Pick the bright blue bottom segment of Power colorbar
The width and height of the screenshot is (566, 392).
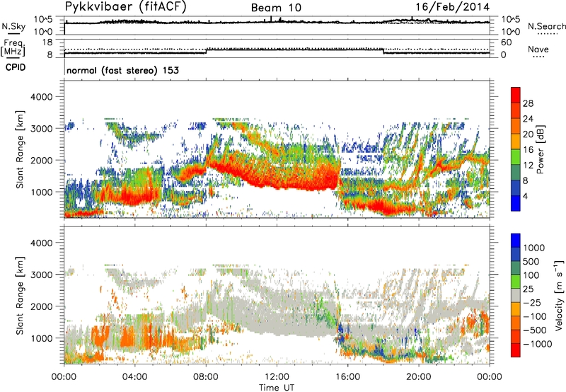click(x=516, y=203)
